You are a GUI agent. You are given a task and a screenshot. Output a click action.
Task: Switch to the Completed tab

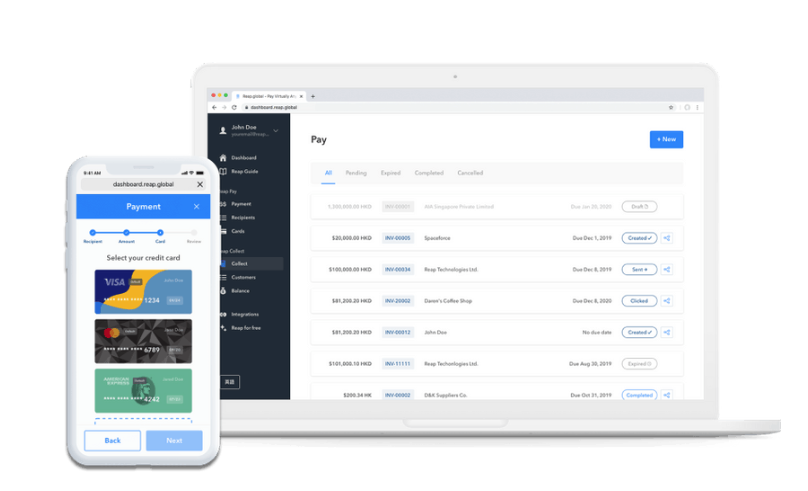click(429, 173)
